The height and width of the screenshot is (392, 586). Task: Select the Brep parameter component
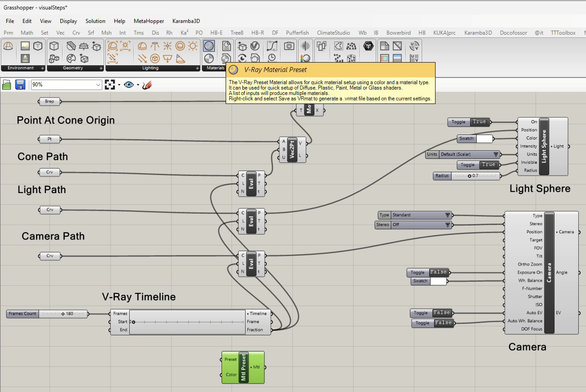point(50,101)
